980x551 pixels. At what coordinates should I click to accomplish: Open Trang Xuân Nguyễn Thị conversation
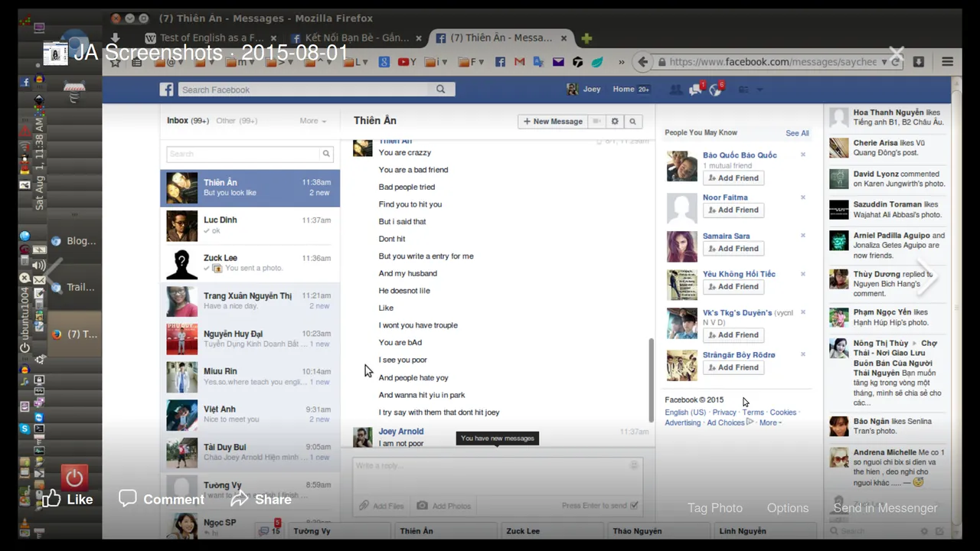coord(250,301)
